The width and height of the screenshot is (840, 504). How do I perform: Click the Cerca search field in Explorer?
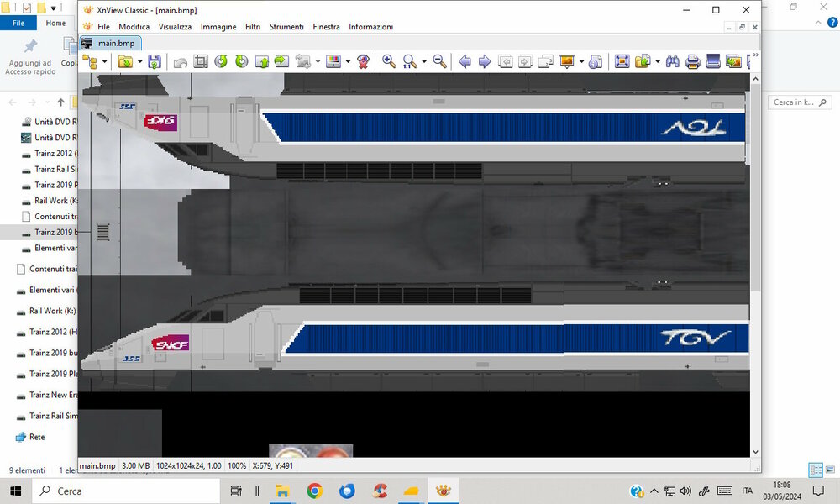click(x=801, y=102)
